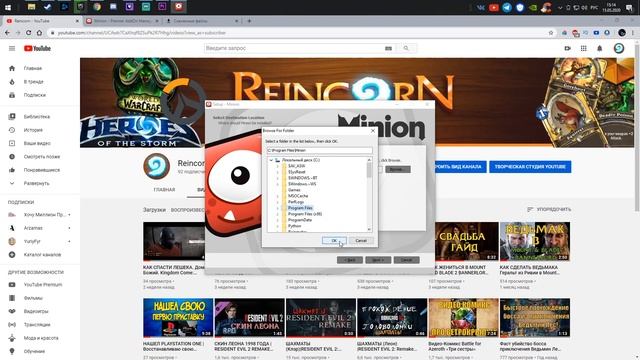The width and height of the screenshot is (640, 360).
Task: Open a new browser tab
Action: pyautogui.click(x=249, y=20)
